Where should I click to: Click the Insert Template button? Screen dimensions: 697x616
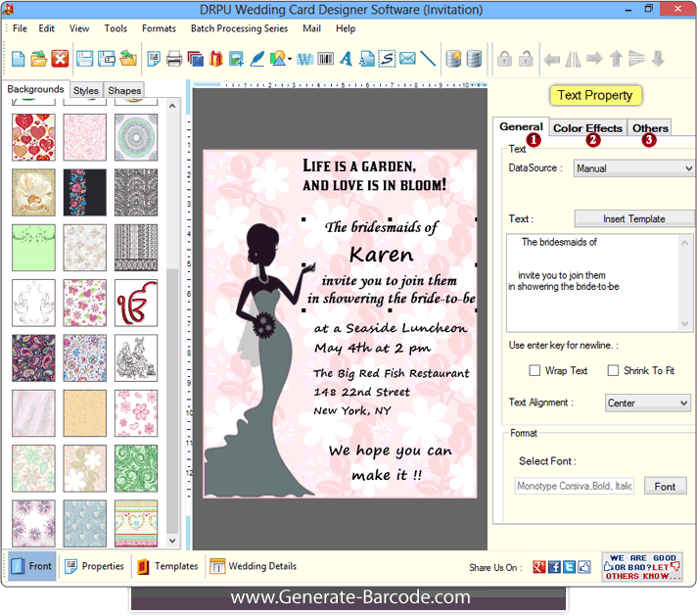(634, 218)
